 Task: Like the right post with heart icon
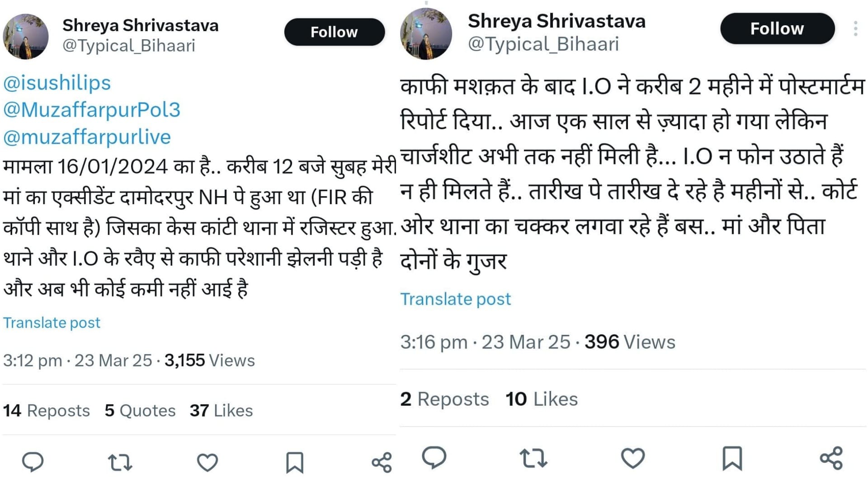tap(633, 458)
